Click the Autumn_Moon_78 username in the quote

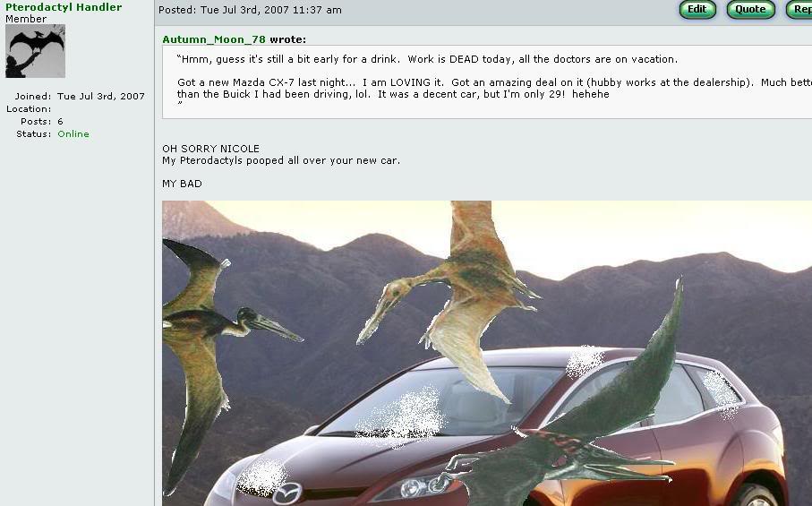click(x=214, y=39)
